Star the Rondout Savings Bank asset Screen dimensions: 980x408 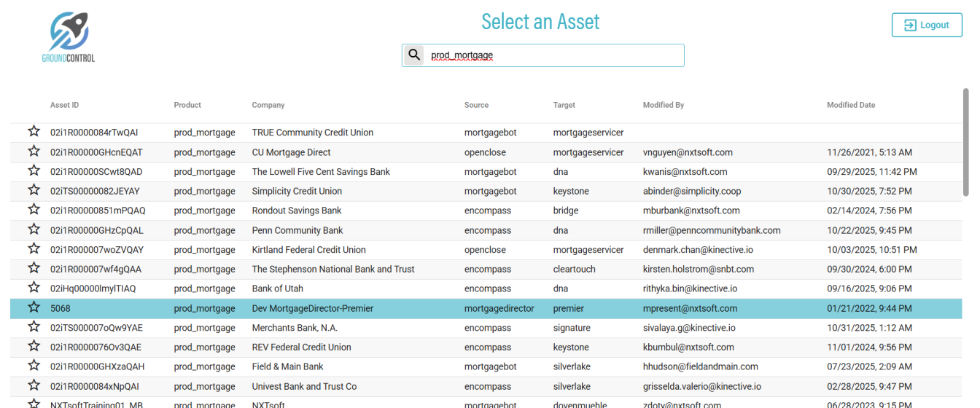[34, 210]
